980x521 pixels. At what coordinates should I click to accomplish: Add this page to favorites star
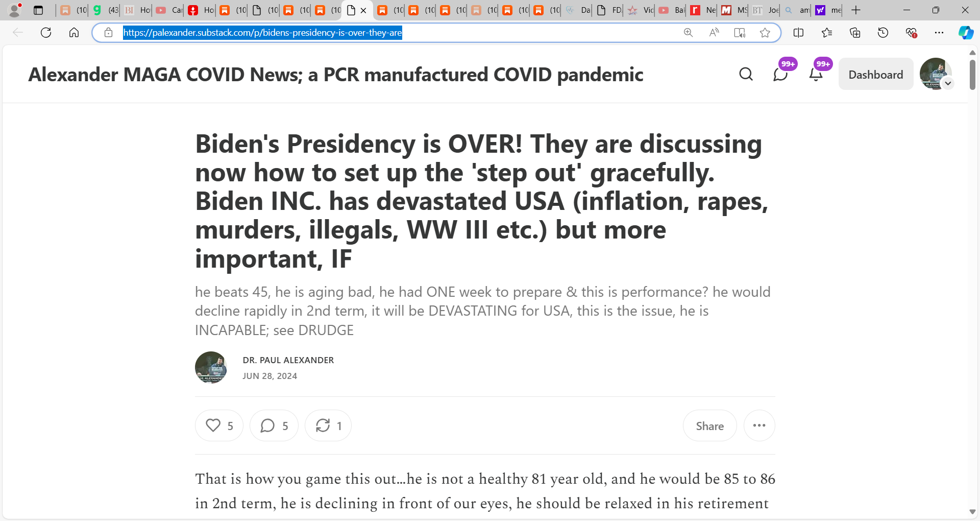(765, 33)
